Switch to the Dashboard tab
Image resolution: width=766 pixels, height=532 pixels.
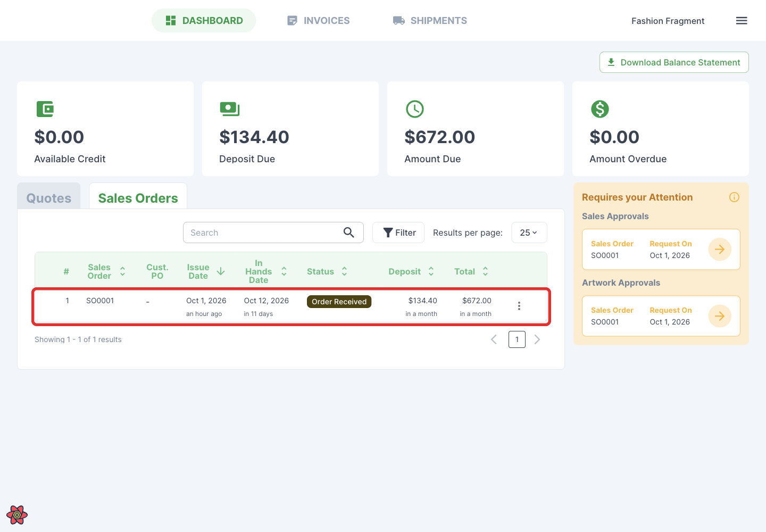click(204, 21)
